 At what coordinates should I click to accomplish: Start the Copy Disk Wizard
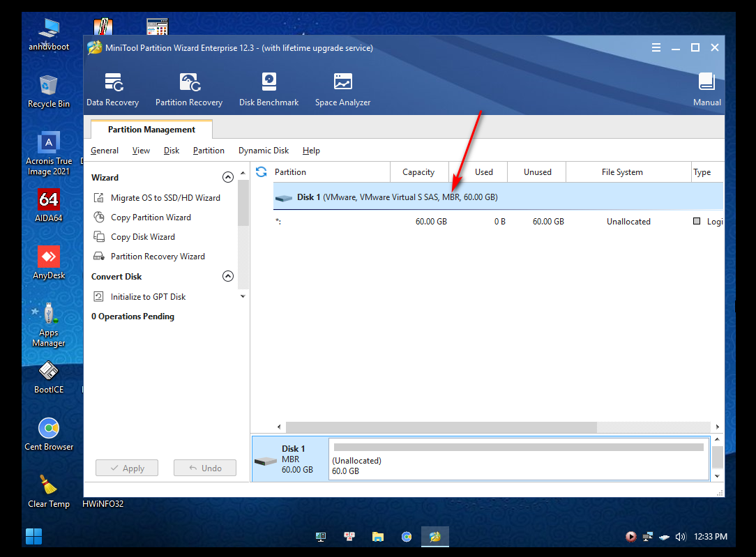[135, 237]
